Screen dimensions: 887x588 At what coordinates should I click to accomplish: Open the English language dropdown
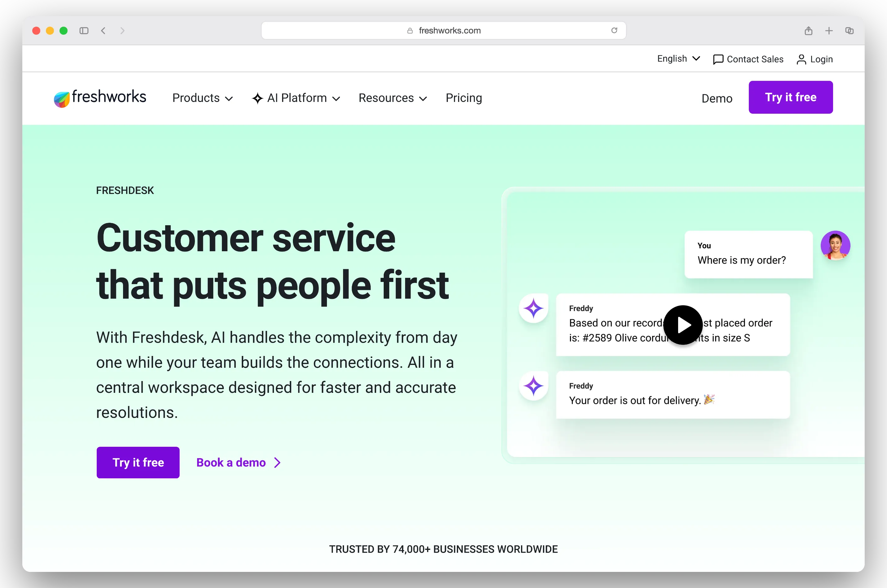(x=678, y=59)
